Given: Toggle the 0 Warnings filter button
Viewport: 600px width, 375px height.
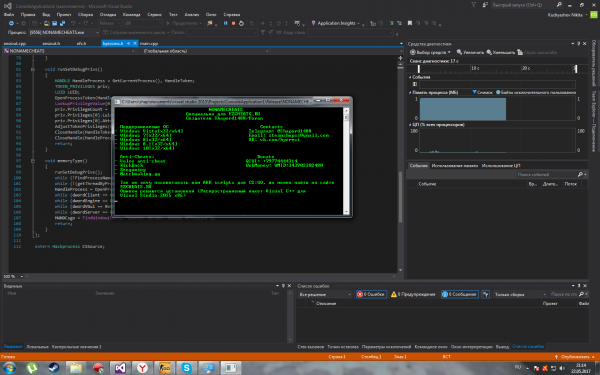Looking at the screenshot, I should pos(413,294).
